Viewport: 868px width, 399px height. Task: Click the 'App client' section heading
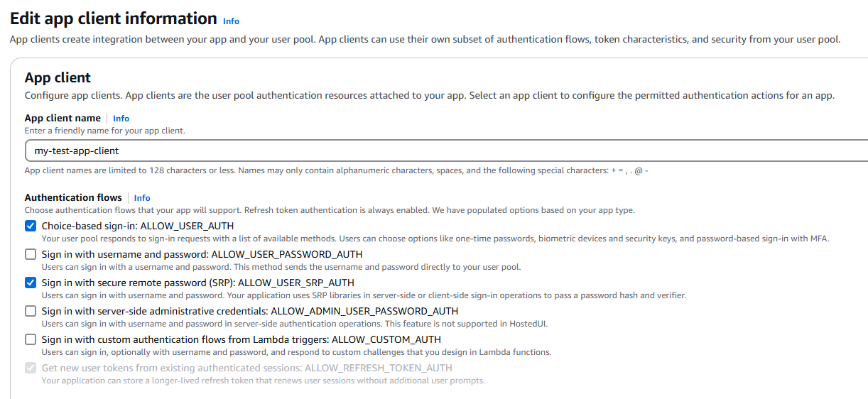[58, 77]
